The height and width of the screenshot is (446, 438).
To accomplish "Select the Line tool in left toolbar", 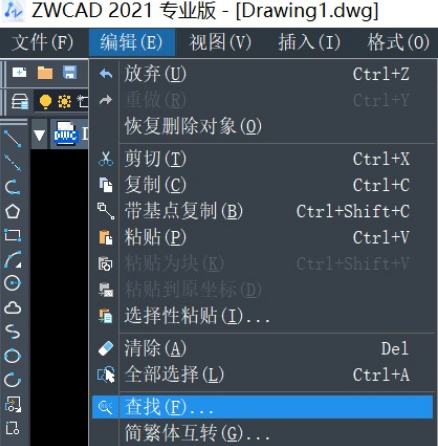I will [x=12, y=138].
